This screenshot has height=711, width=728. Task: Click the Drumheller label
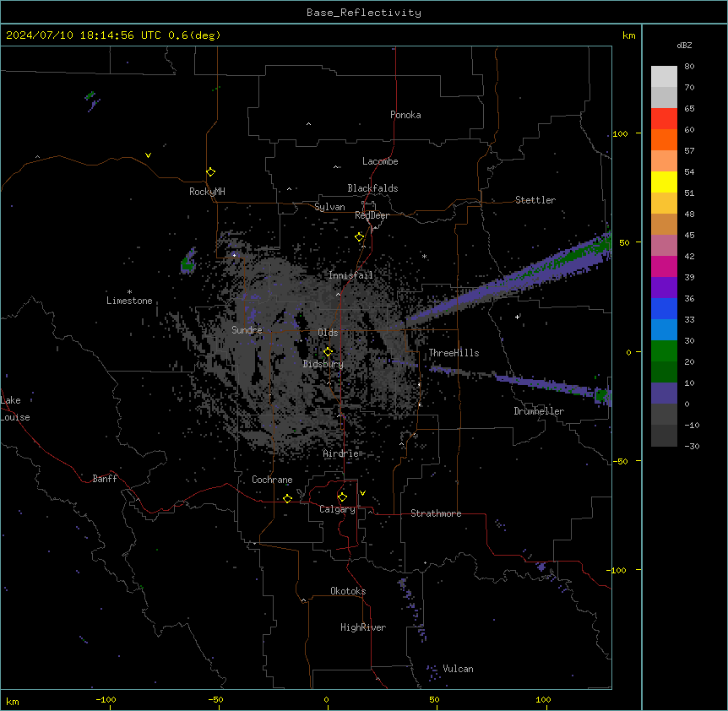click(x=539, y=411)
